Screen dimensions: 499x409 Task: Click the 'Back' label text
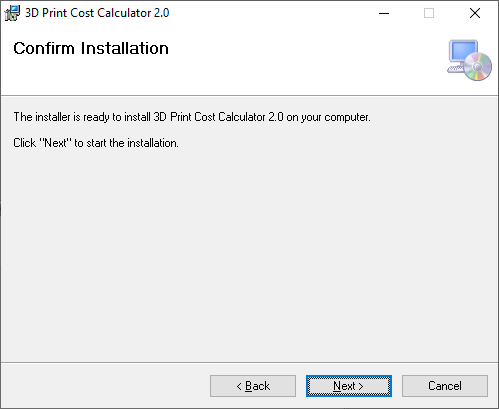(257, 386)
